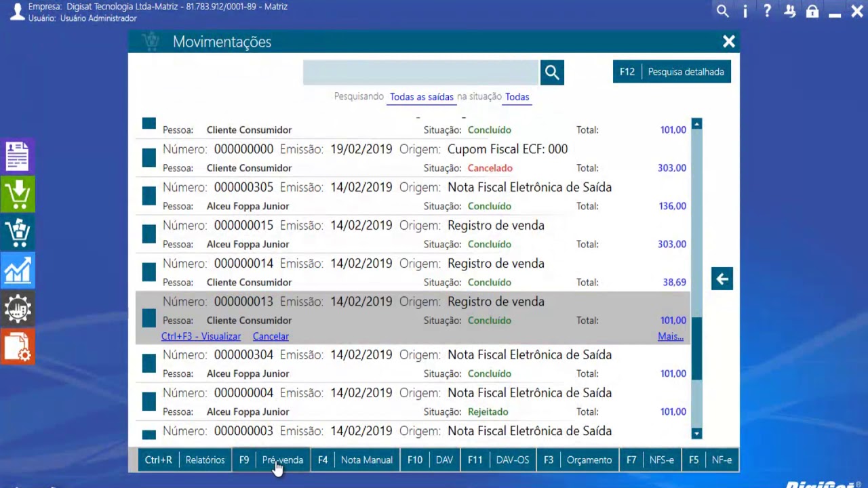Open Pré-venda (F9)
The width and height of the screenshot is (868, 488).
click(x=271, y=460)
